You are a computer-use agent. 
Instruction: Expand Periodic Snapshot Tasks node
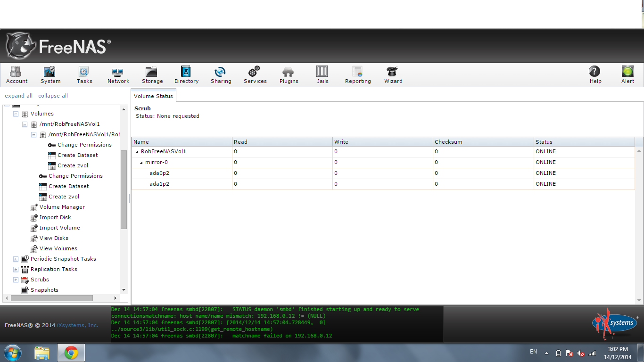[x=16, y=259]
